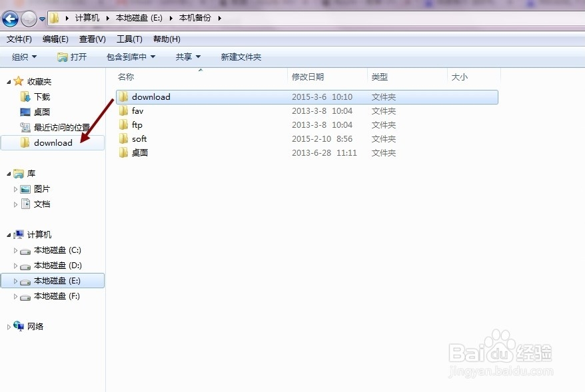Open the download shortcut in favorites
585x392 pixels.
click(x=53, y=142)
